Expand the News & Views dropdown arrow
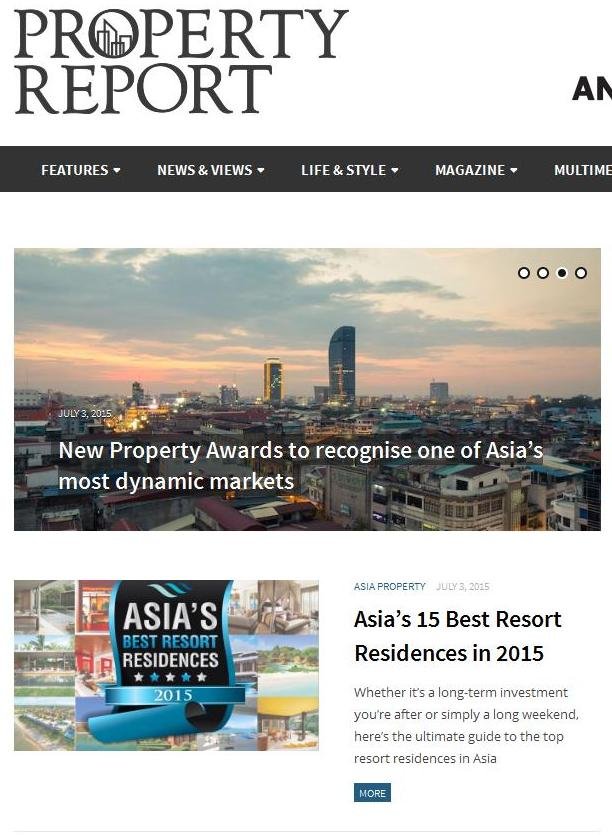 point(260,170)
